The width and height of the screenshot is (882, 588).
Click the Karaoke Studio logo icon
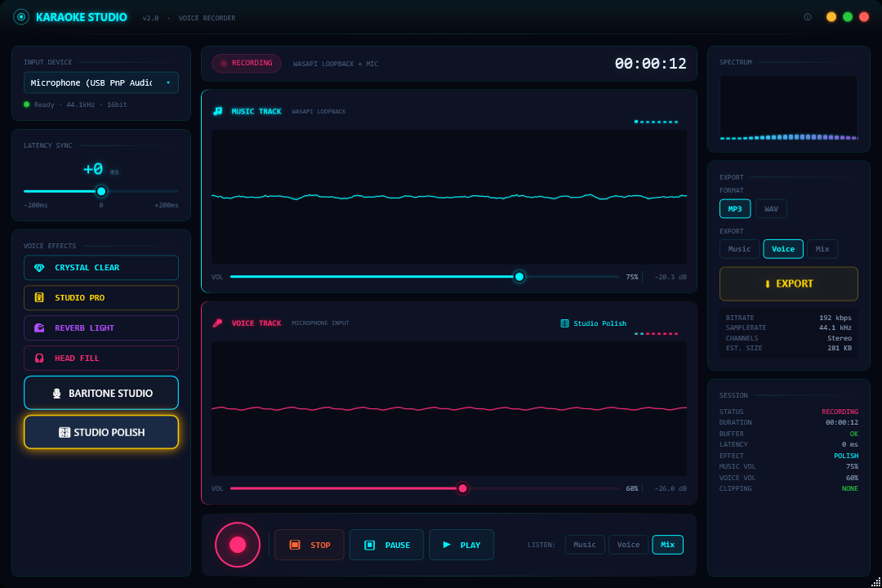tap(20, 17)
